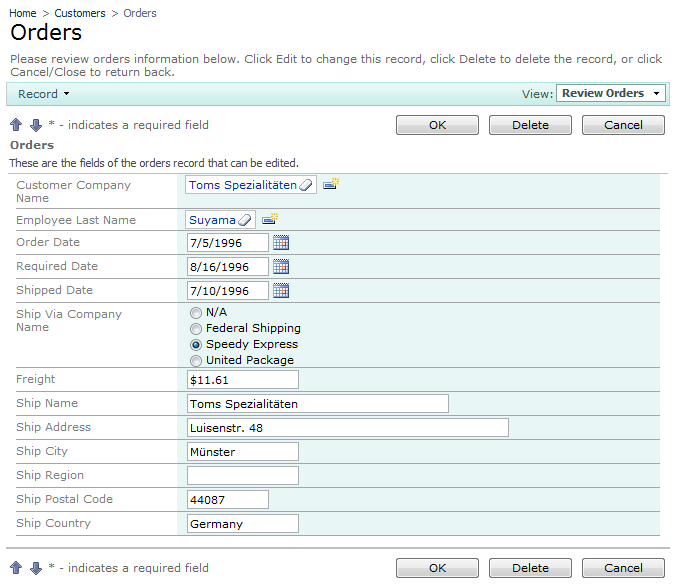Click the Orders section heading in bold

(x=32, y=145)
